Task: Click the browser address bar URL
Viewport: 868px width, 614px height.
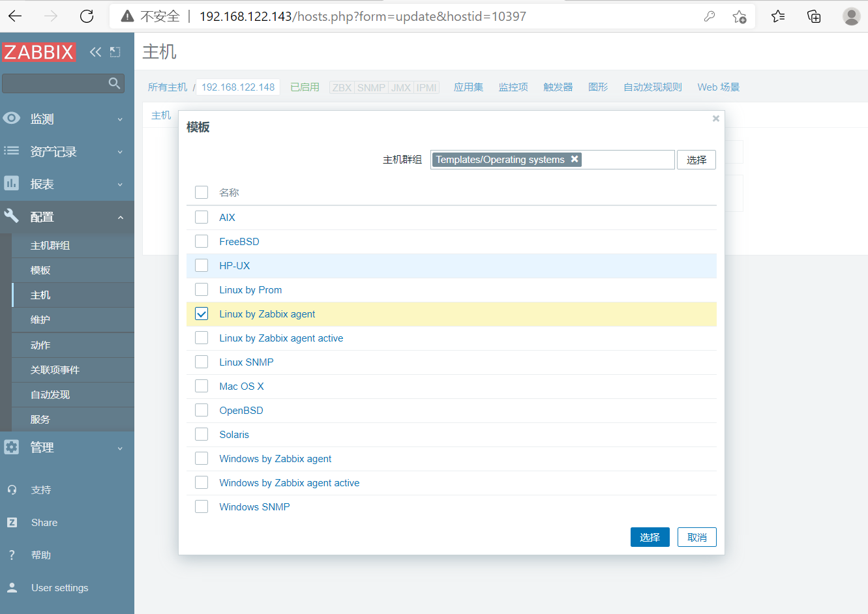Action: click(363, 16)
